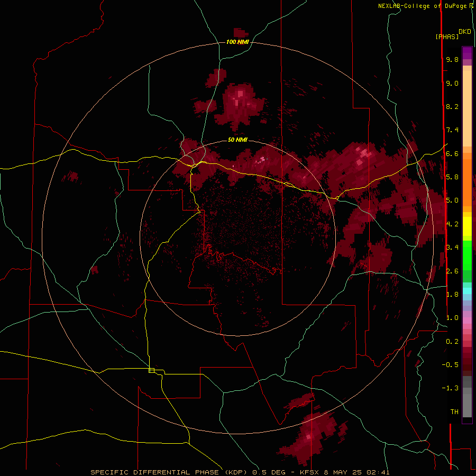The width and height of the screenshot is (476, 476).
Task: Pick the yellow band of the color bar
Action: (467, 226)
